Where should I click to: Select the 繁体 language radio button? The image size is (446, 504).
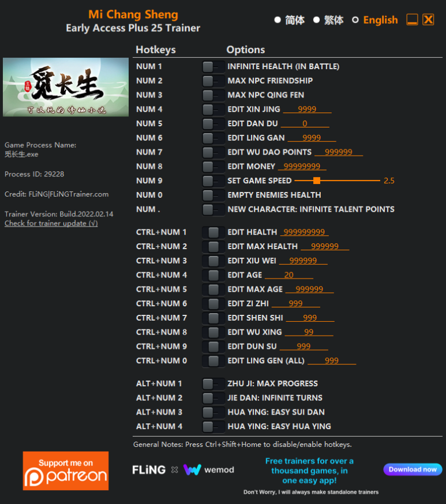tap(316, 20)
